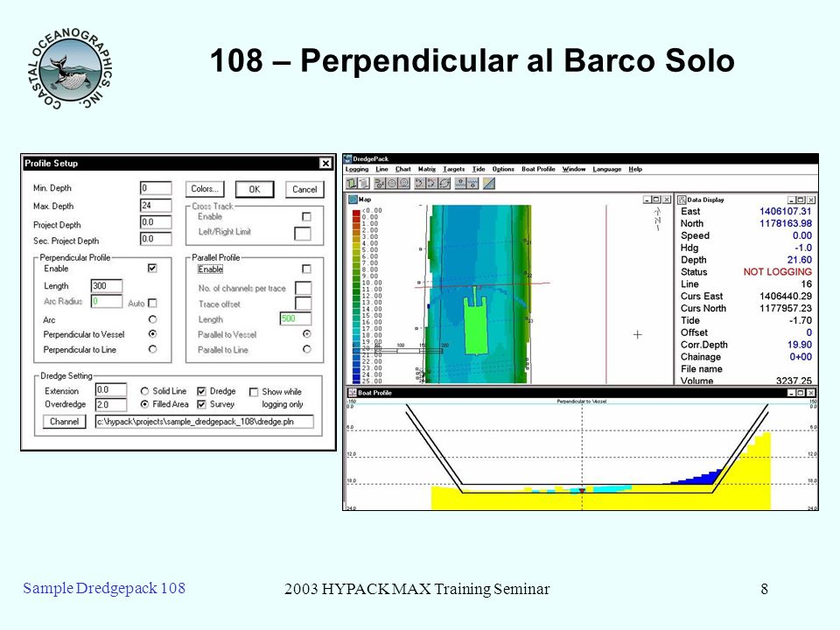The height and width of the screenshot is (630, 840).
Task: Uncheck the Perpendicular Profile Enable checkbox
Action: (152, 268)
